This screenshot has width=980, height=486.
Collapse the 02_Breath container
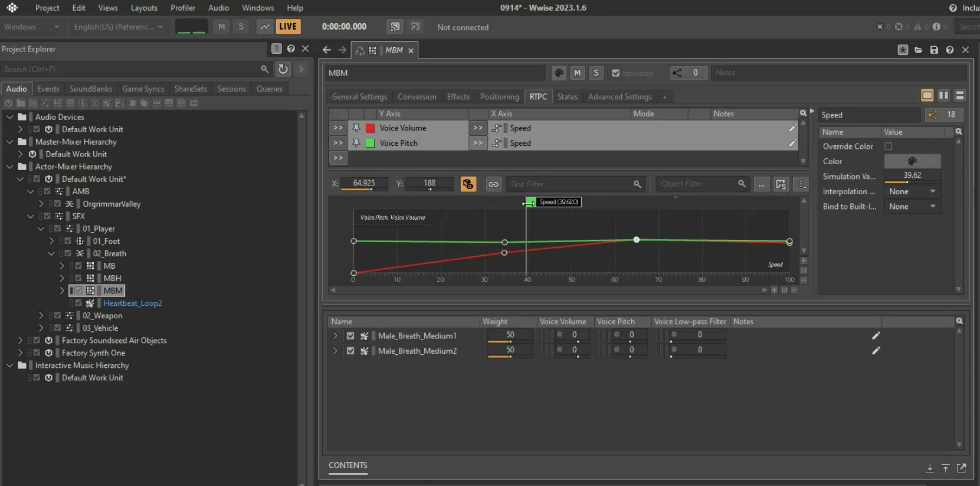tap(51, 253)
